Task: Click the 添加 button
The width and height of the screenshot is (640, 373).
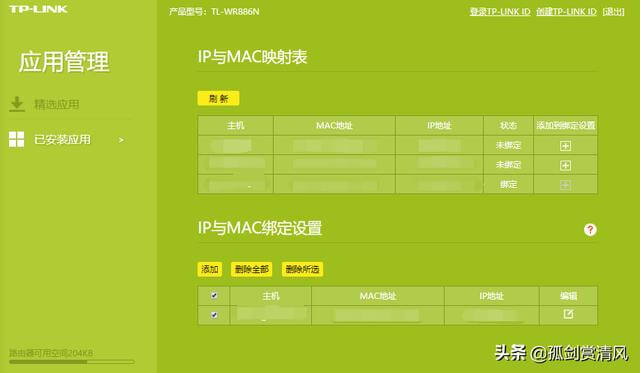Action: pos(210,269)
